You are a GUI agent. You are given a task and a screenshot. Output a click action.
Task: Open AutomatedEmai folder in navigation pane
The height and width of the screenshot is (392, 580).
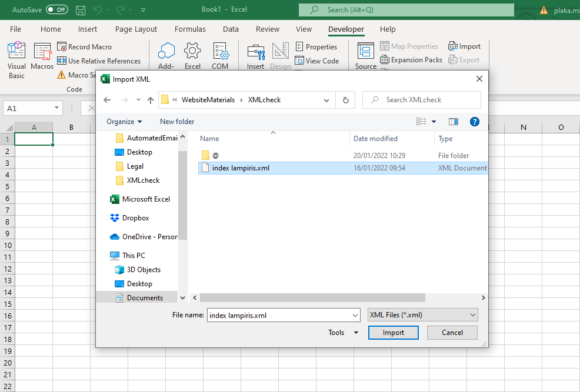(x=146, y=138)
